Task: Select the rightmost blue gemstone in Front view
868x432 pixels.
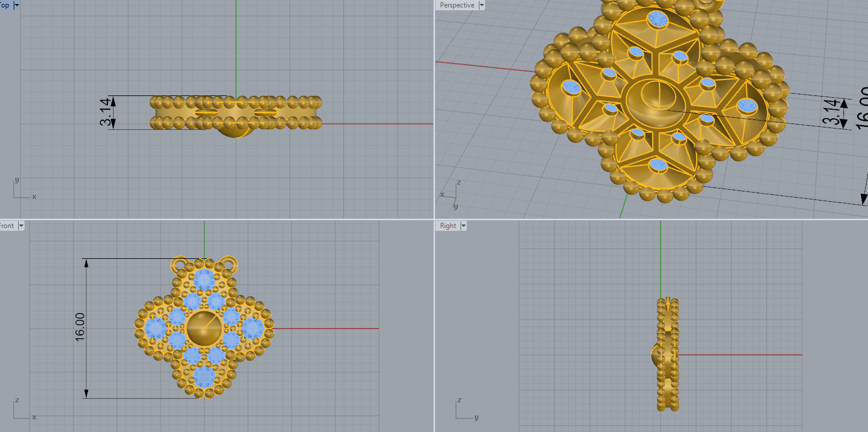Action: tap(253, 329)
